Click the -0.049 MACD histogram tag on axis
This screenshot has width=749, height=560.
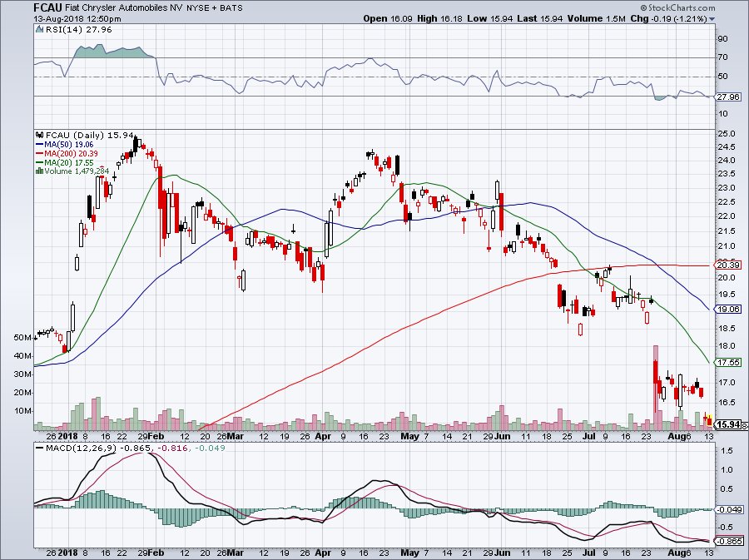(x=729, y=510)
